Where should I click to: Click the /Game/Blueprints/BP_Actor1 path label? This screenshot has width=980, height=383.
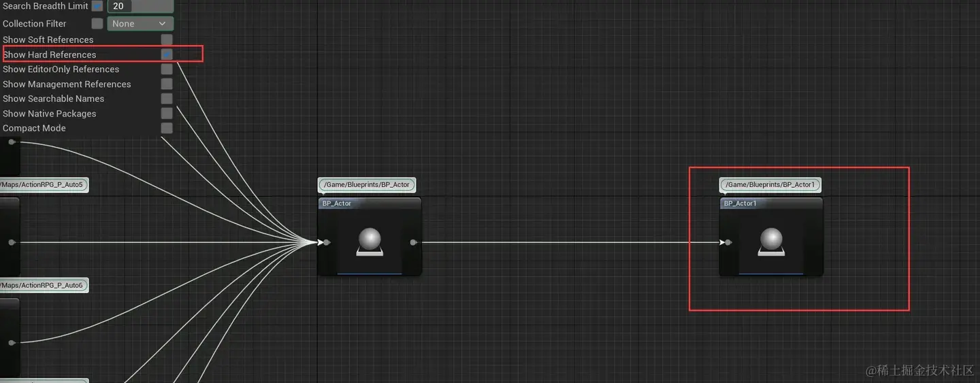(x=770, y=184)
